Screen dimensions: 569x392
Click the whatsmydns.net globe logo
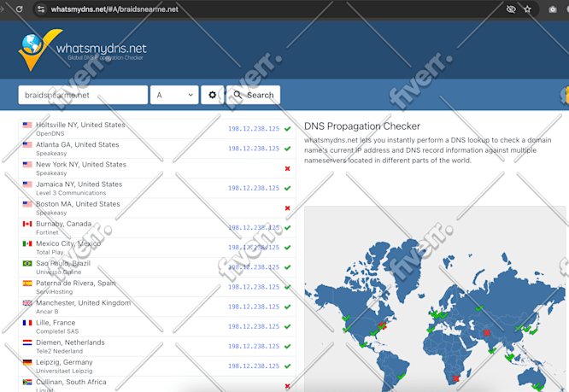coord(40,50)
